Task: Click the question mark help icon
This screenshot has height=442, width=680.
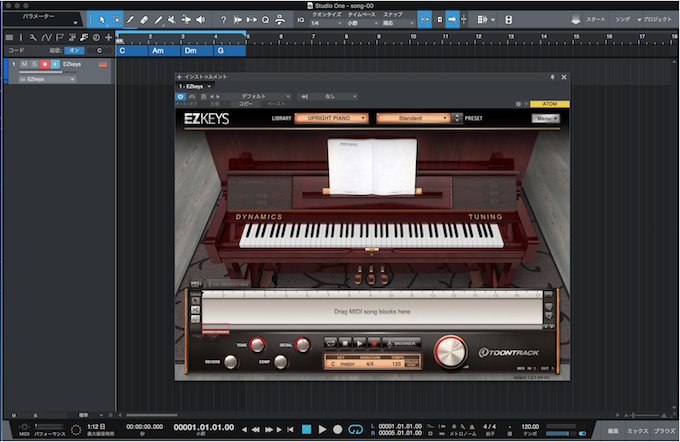Action: click(223, 20)
